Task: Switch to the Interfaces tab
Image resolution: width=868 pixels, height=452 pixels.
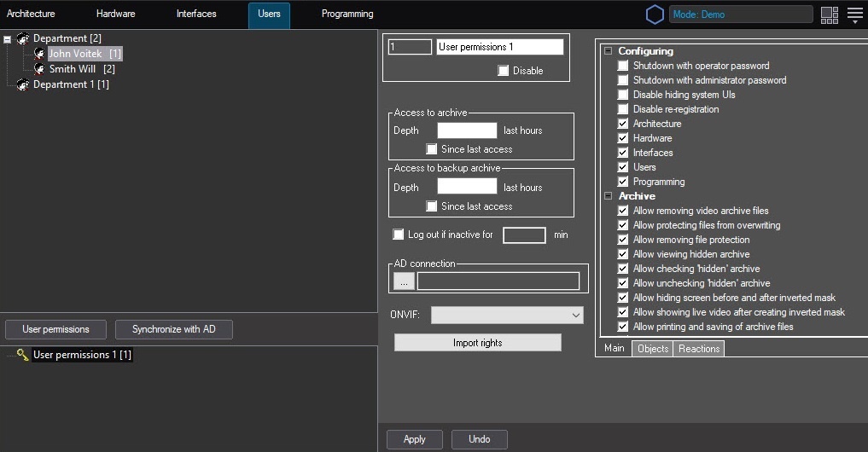Action: 196,14
